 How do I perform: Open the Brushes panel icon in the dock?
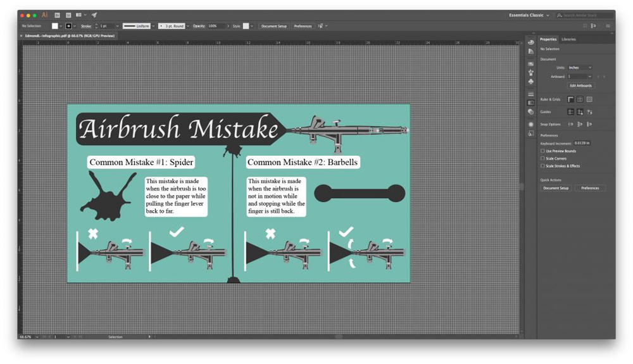[531, 73]
